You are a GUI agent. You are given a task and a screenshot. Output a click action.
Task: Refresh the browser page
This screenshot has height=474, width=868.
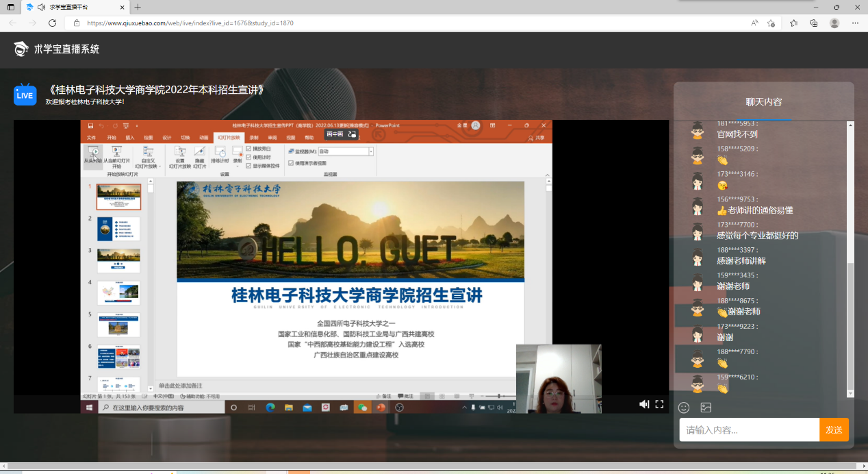coord(52,23)
